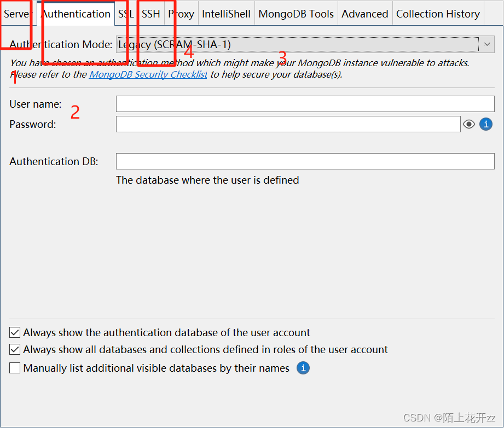Select the SSH tab
Screen dimensions: 504x428
coord(150,14)
